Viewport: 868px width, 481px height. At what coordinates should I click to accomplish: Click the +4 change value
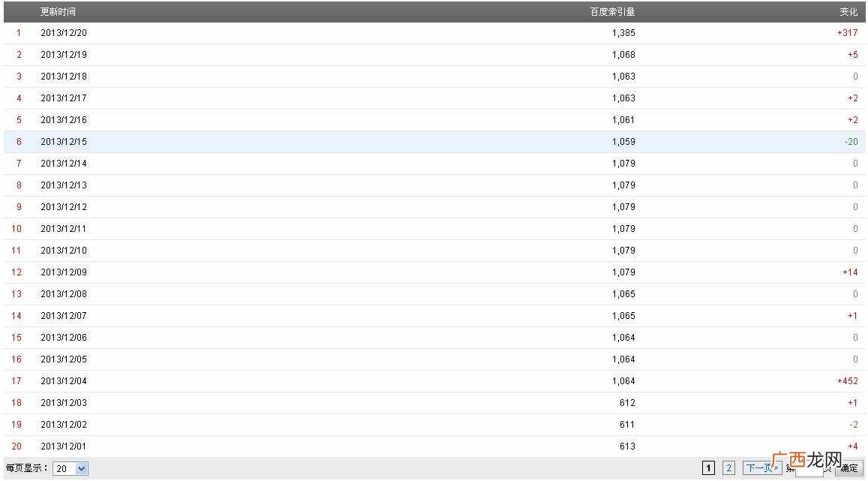[852, 446]
